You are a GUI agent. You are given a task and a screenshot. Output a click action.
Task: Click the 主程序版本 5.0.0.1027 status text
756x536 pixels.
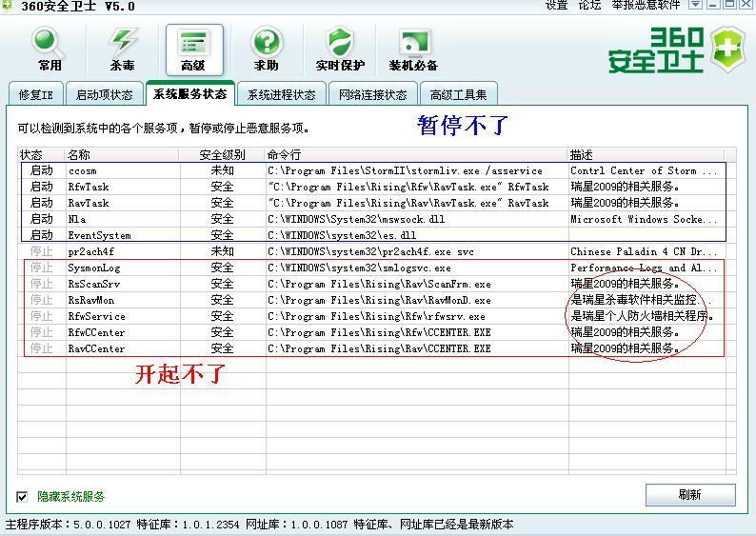click(x=68, y=525)
